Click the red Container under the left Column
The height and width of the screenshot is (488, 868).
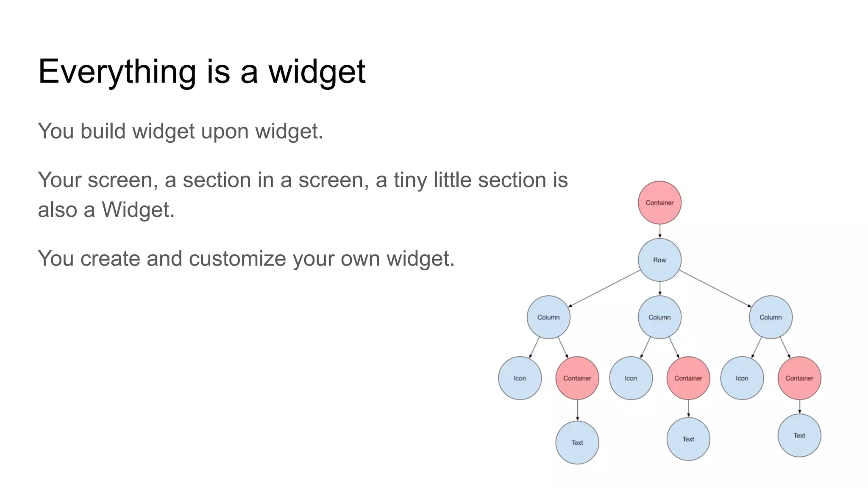pyautogui.click(x=577, y=378)
